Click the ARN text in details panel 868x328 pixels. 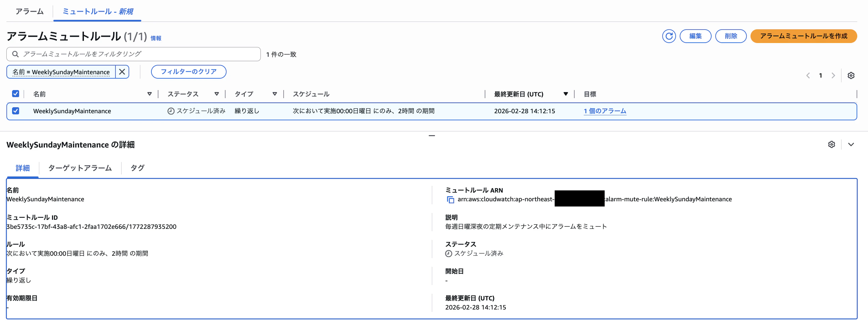coord(594,199)
